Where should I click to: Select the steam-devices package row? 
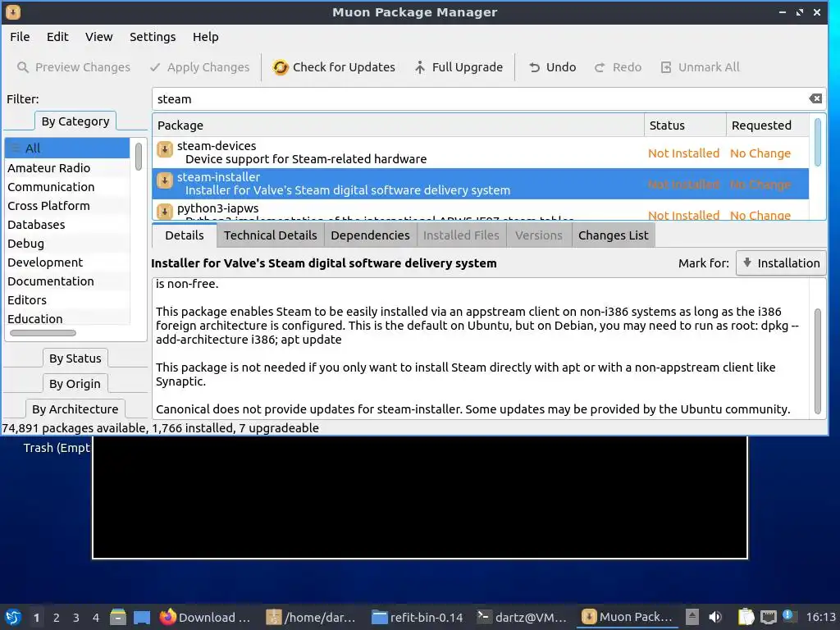click(x=481, y=153)
